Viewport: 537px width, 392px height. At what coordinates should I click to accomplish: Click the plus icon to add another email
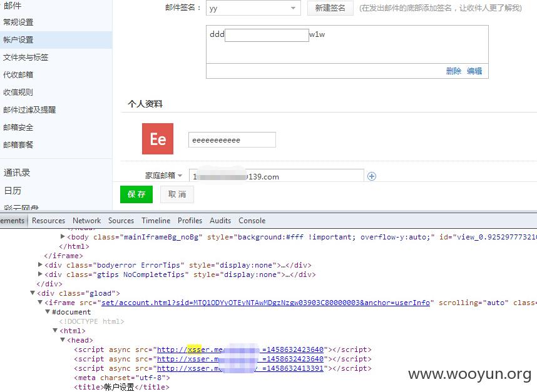coord(372,176)
